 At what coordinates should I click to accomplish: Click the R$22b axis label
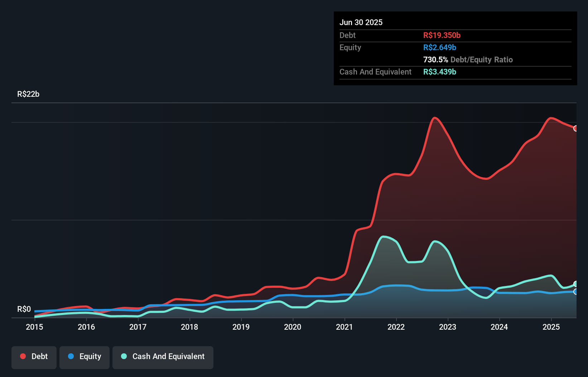point(28,94)
